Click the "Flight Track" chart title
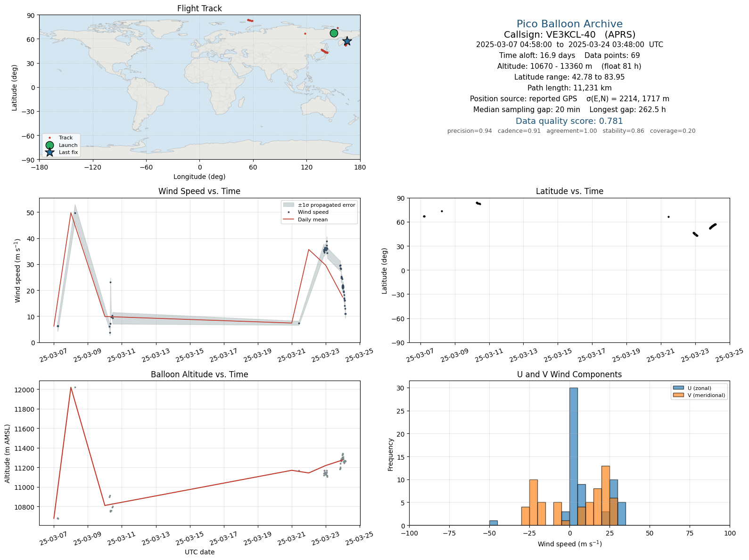Viewport: 749px width, 560px height. [x=199, y=8]
